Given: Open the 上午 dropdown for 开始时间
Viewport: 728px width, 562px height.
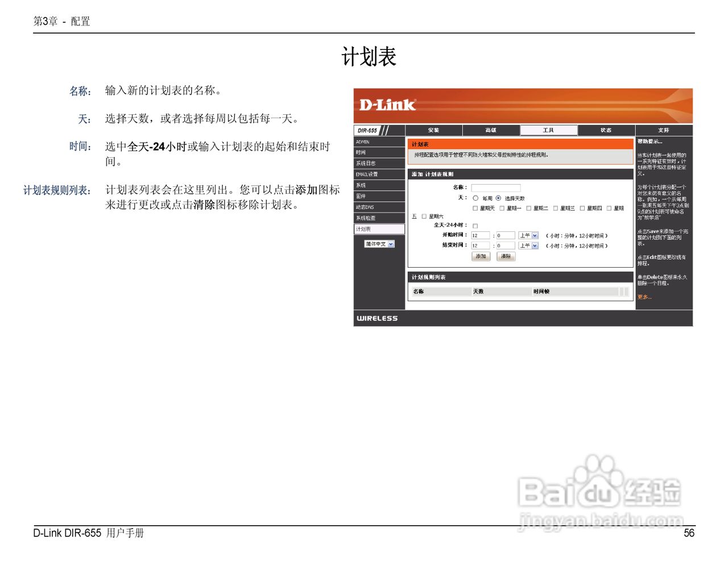Looking at the screenshot, I should click(x=528, y=235).
